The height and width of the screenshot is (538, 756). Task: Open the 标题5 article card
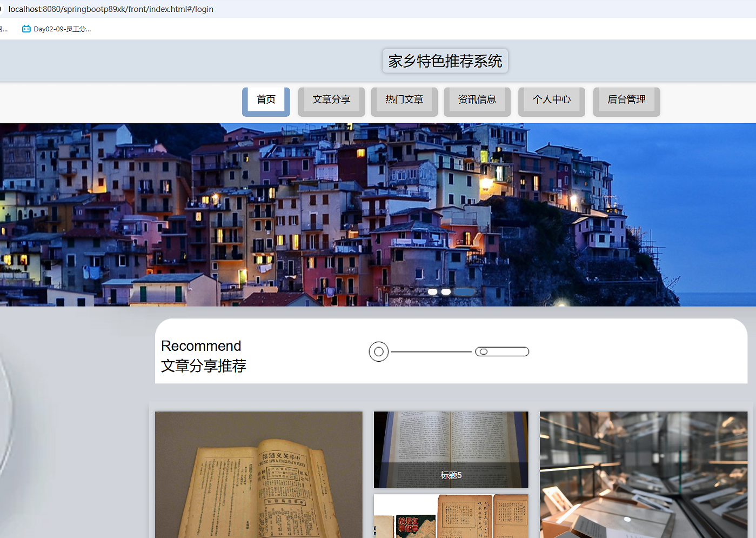click(451, 450)
